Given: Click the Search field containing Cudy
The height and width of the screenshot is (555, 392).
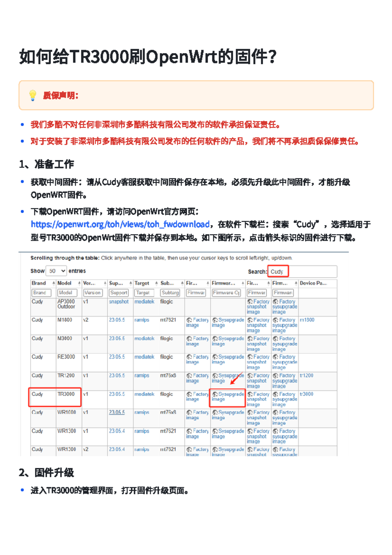Looking at the screenshot, I should (x=302, y=271).
